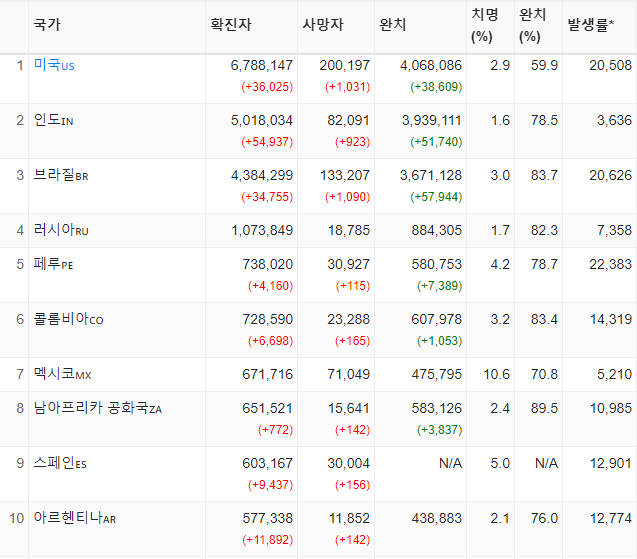Select the 러시아 RU country name
Screen dimensions: 637x559
[x=61, y=230]
